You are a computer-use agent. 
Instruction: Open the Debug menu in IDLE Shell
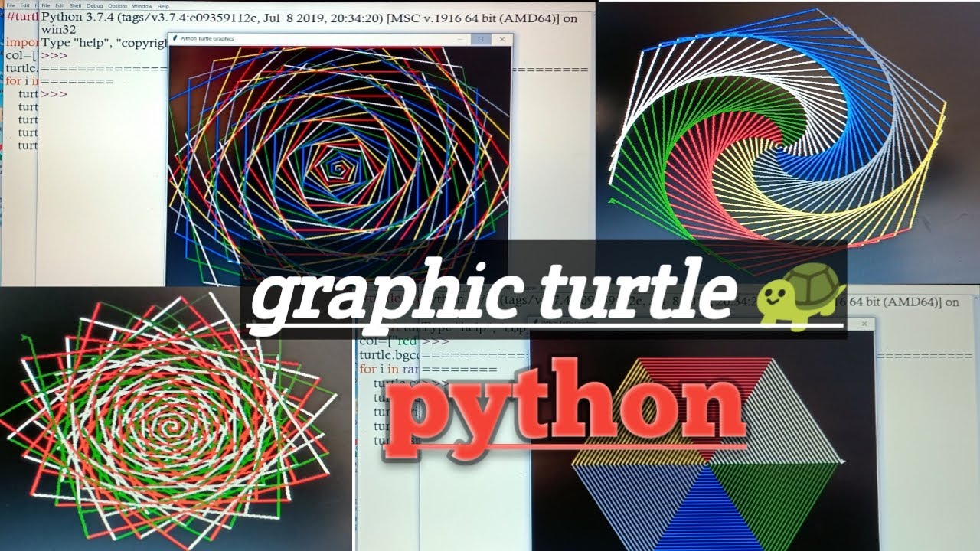tap(95, 6)
